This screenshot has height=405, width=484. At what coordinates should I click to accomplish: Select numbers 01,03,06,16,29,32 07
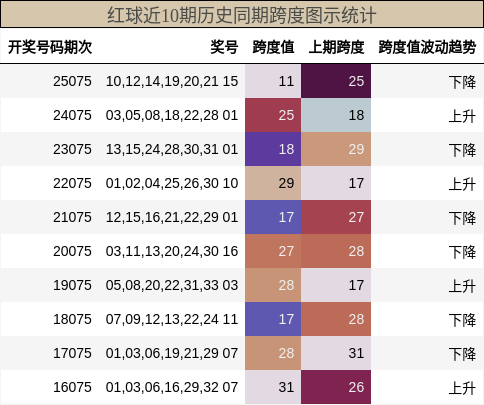pos(172,387)
